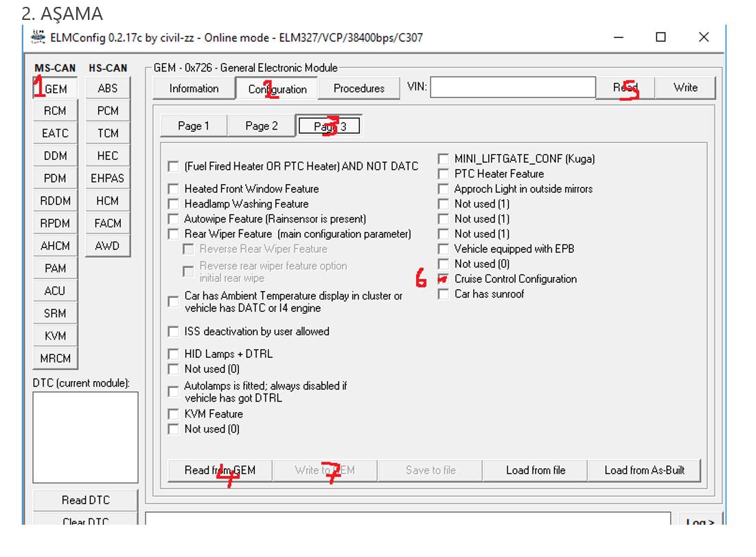Image resolution: width=756 pixels, height=557 pixels.
Task: Check Heated Front Window Feature
Action: 174,189
